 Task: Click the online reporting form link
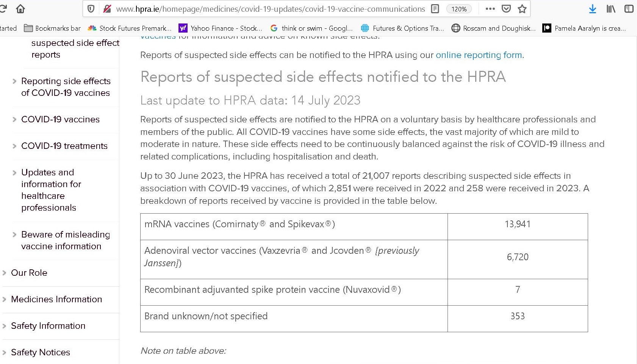(479, 55)
